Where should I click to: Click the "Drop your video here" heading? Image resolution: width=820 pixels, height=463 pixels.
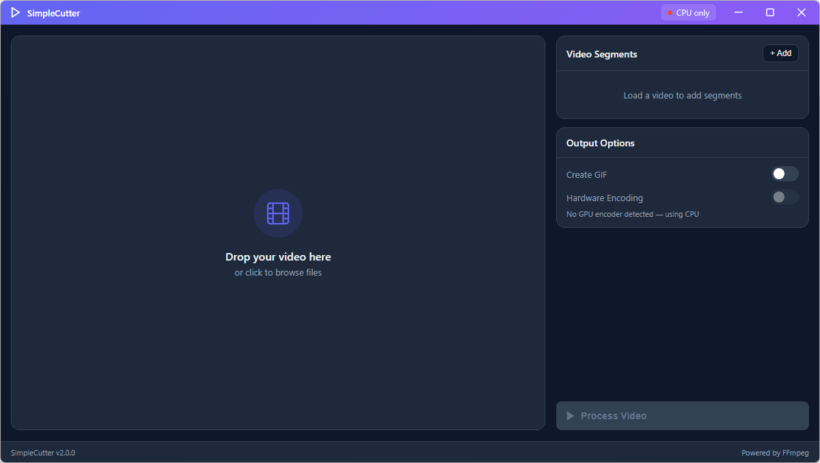pyautogui.click(x=278, y=257)
